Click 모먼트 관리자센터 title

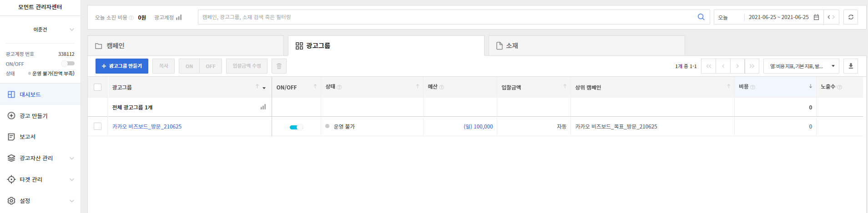pyautogui.click(x=40, y=7)
